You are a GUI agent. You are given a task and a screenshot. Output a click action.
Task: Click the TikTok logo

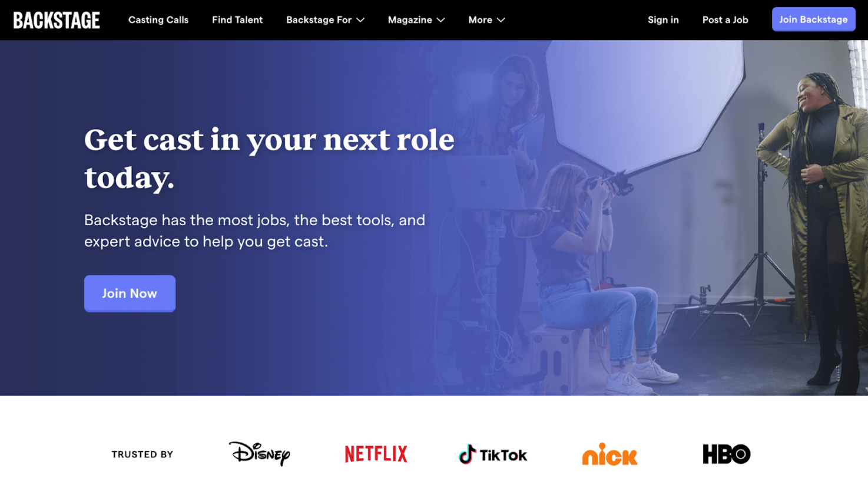[493, 454]
